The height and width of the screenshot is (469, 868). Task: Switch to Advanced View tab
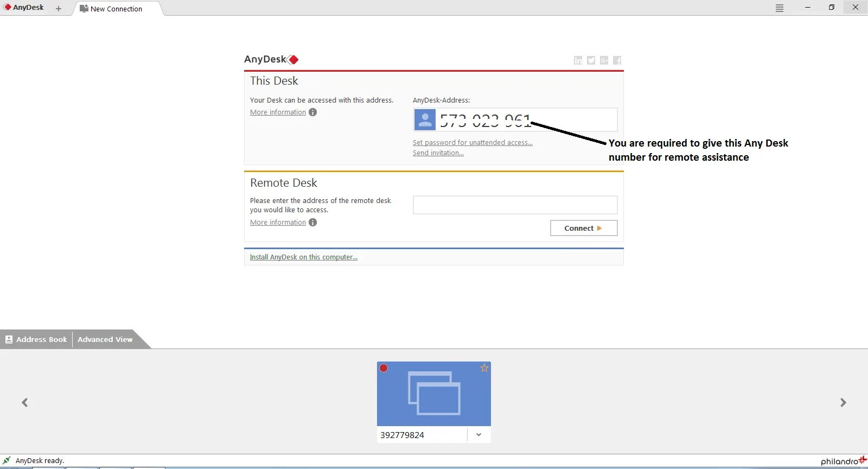pos(105,339)
